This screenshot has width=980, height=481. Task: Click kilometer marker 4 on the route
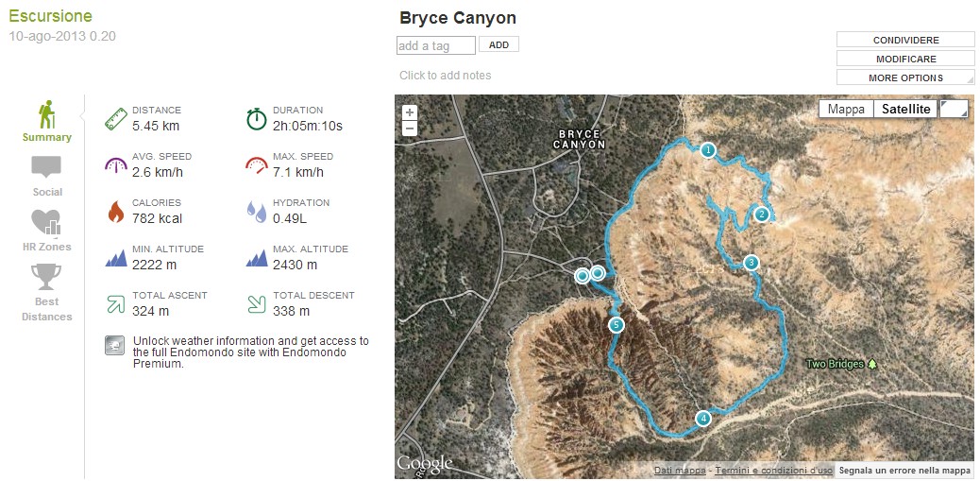pos(702,419)
